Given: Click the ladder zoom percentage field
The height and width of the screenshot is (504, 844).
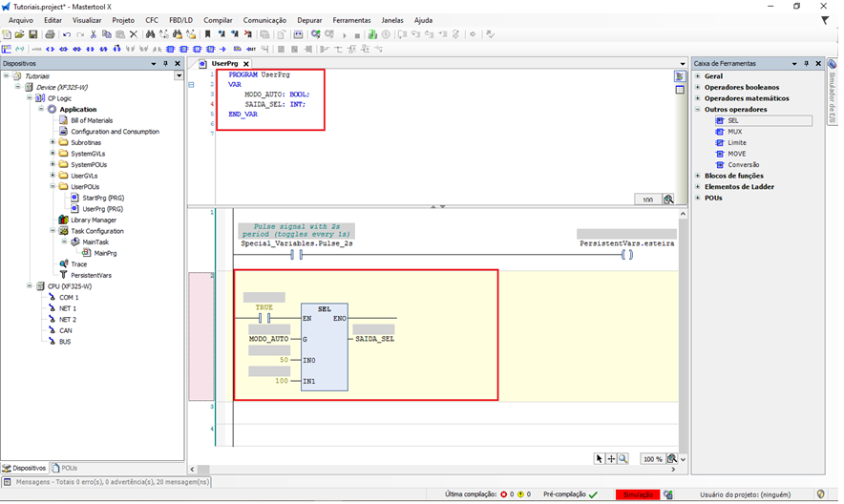Looking at the screenshot, I should pyautogui.click(x=651, y=459).
